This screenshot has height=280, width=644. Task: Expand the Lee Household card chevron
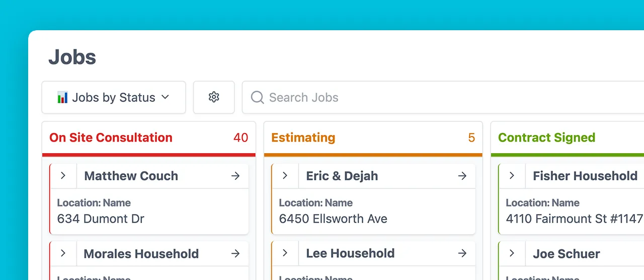(x=285, y=253)
